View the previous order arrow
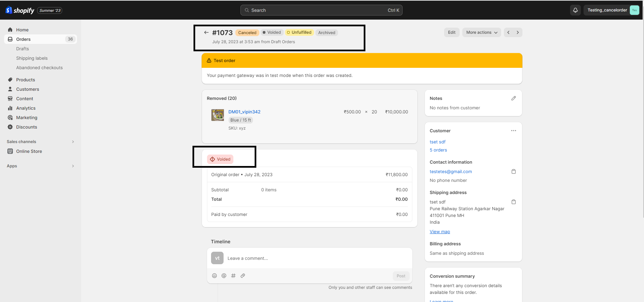Viewport: 644px width, 302px height. click(509, 32)
